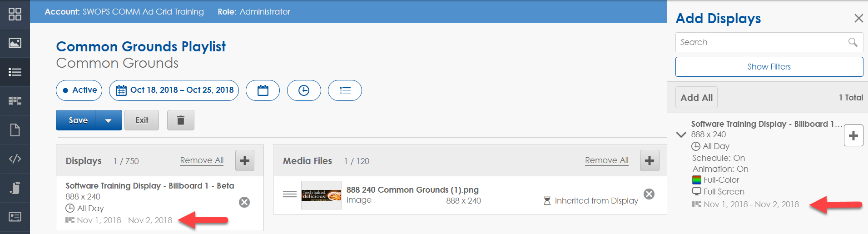The width and height of the screenshot is (868, 234).
Task: Open the code embed sidebar icon
Action: (15, 159)
